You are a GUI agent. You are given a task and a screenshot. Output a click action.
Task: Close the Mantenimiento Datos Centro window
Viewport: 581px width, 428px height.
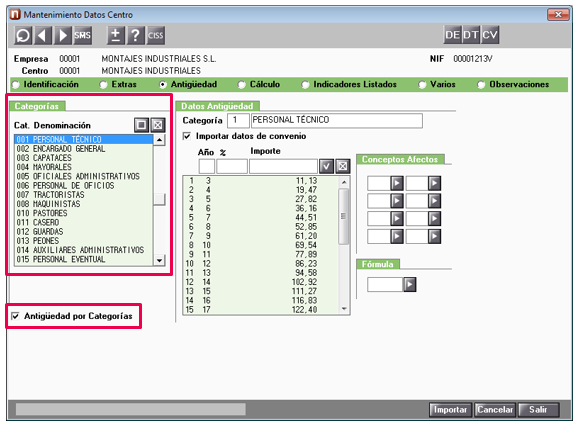click(x=558, y=14)
